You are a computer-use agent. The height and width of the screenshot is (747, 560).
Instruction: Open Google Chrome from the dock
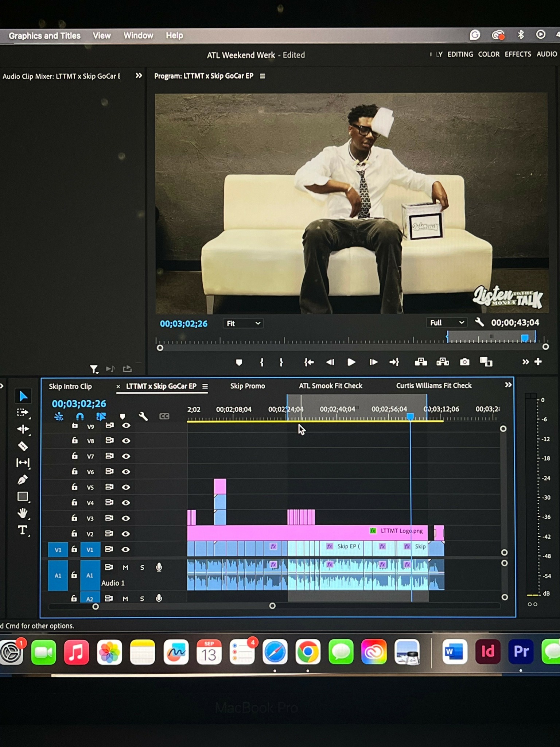tap(308, 652)
